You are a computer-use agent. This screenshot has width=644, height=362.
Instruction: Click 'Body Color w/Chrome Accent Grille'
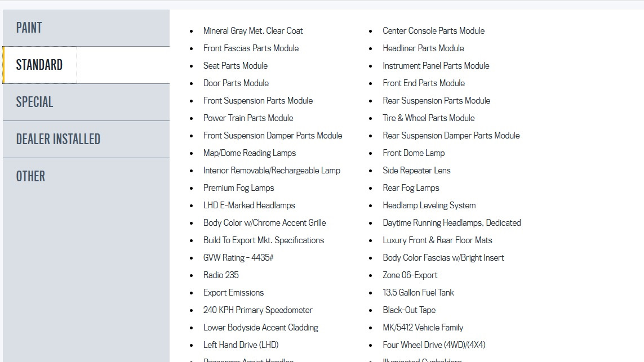[x=264, y=223]
